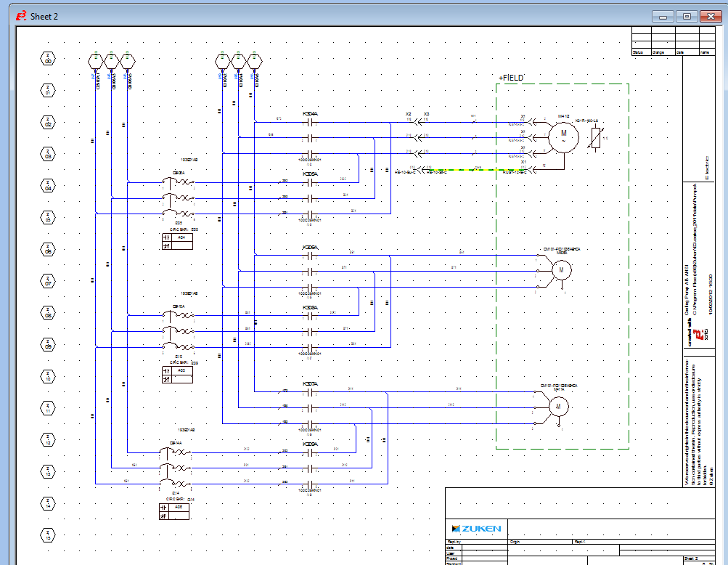
Task: Click the Zuken logo in the title block
Action: [476, 529]
